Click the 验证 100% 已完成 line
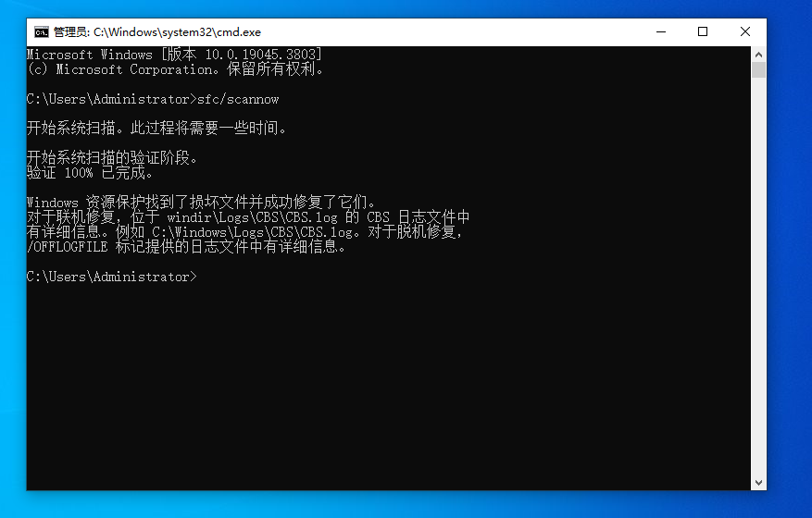812x518 pixels. (90, 173)
